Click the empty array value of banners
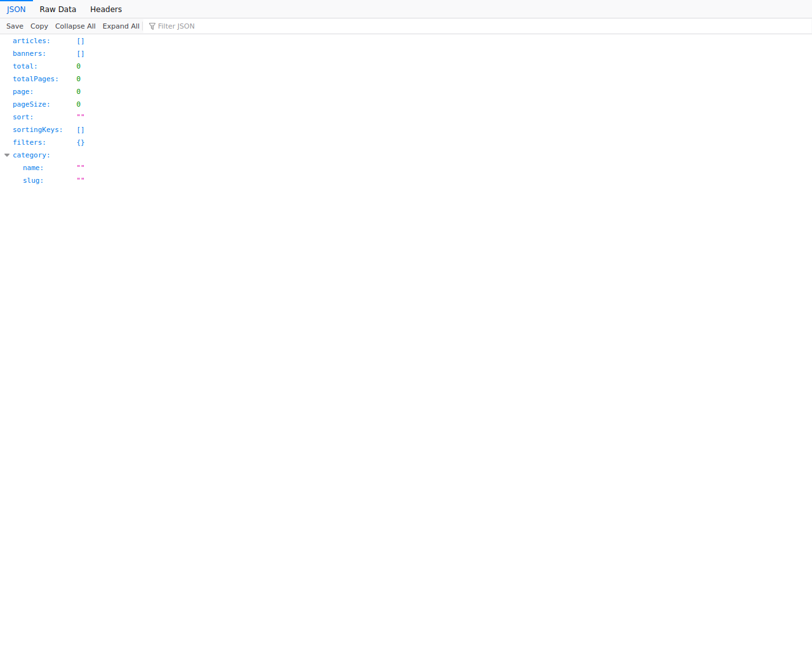Viewport: 812px width, 650px height. tap(81, 53)
